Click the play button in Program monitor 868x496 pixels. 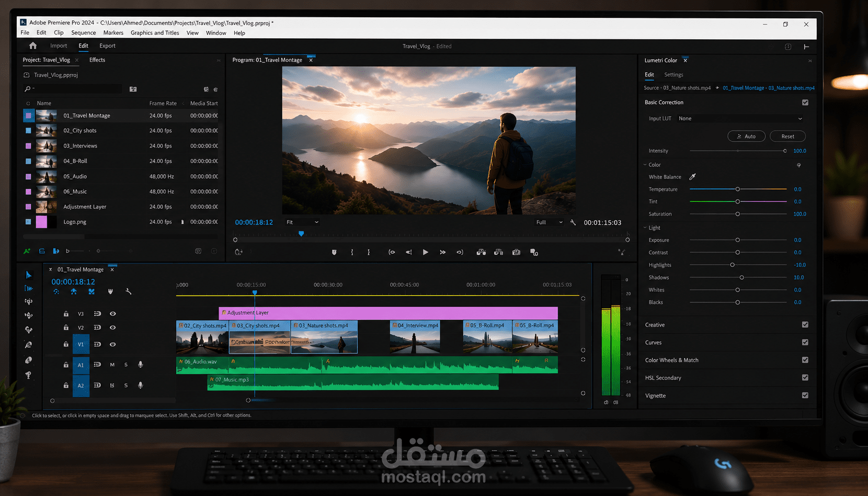tap(426, 252)
